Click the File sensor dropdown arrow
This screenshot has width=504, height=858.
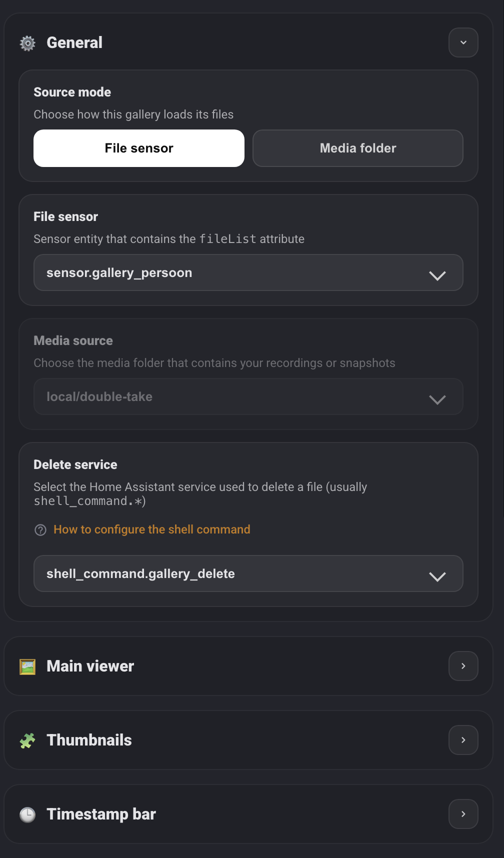(x=437, y=275)
